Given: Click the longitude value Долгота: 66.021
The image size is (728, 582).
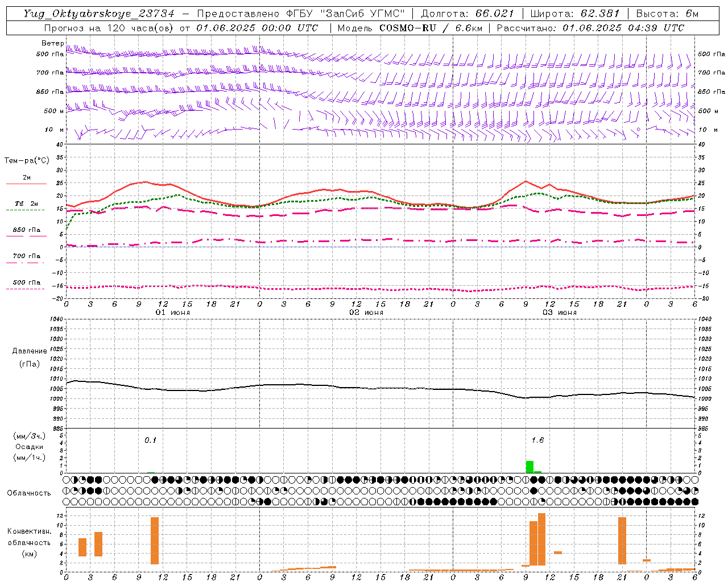Looking at the screenshot, I should (468, 14).
